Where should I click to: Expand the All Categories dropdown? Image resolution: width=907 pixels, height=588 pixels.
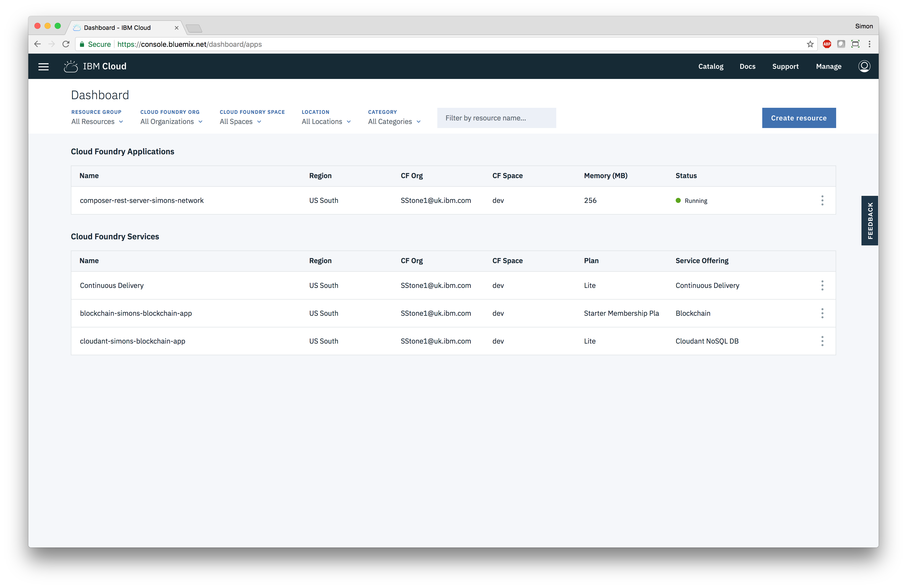pyautogui.click(x=394, y=121)
